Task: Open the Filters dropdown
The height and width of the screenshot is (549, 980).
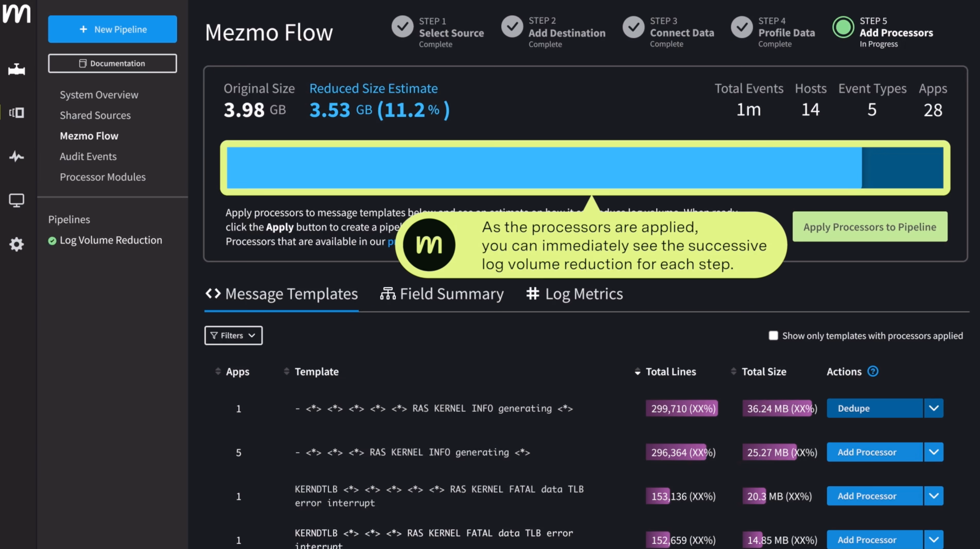Action: [x=233, y=335]
